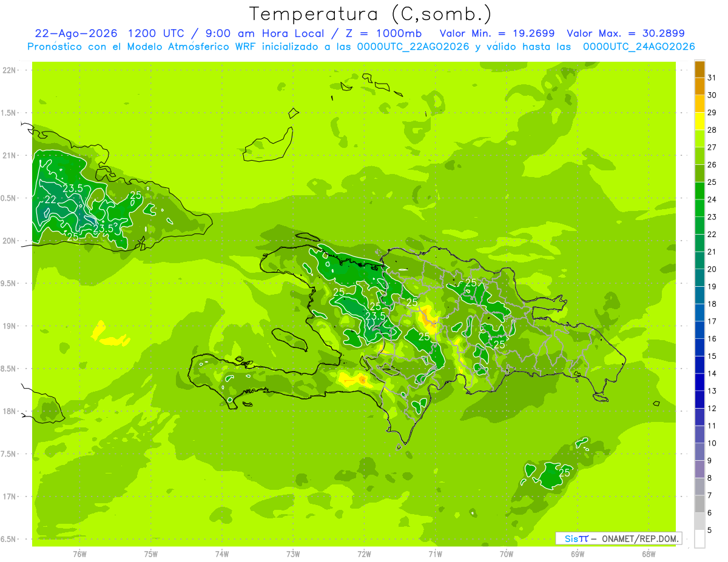Image resolution: width=728 pixels, height=562 pixels.
Task: Click the latitude label '17N'
Action: point(9,497)
